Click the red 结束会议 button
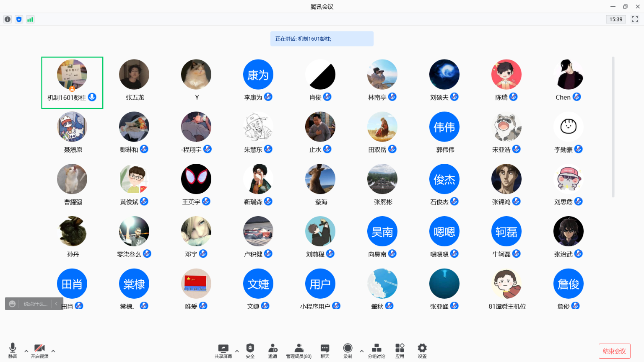 pos(614,351)
